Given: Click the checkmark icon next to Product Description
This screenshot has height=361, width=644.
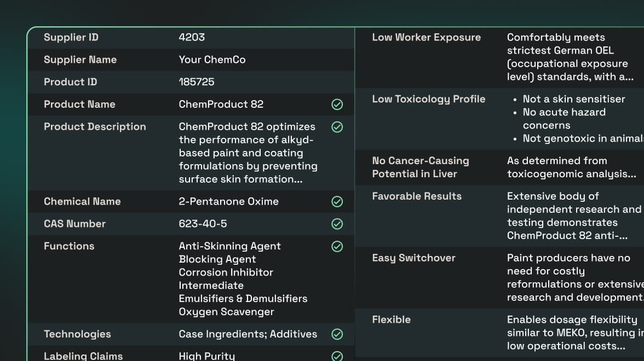Looking at the screenshot, I should pos(337,127).
